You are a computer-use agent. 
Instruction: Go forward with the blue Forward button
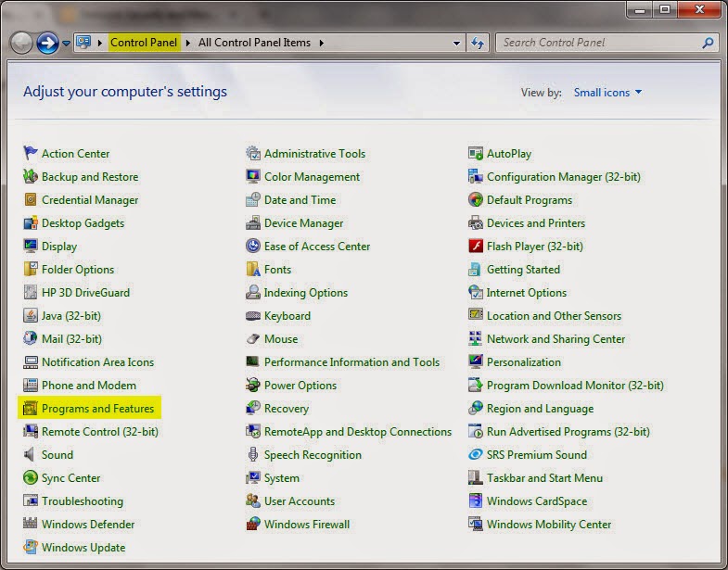pyautogui.click(x=47, y=44)
